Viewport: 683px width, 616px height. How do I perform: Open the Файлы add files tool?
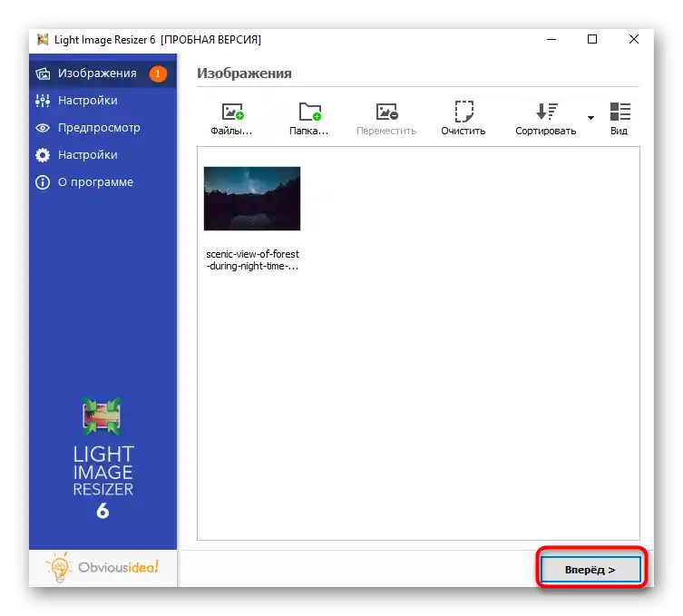(231, 119)
